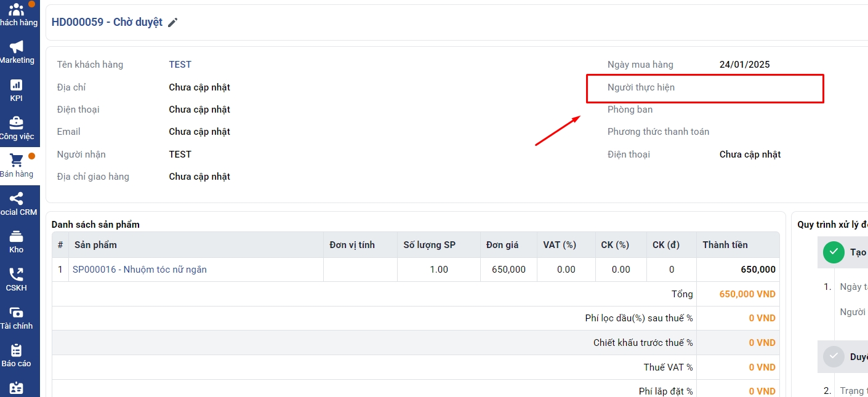Open the Kho warehouse icon

pos(17,237)
